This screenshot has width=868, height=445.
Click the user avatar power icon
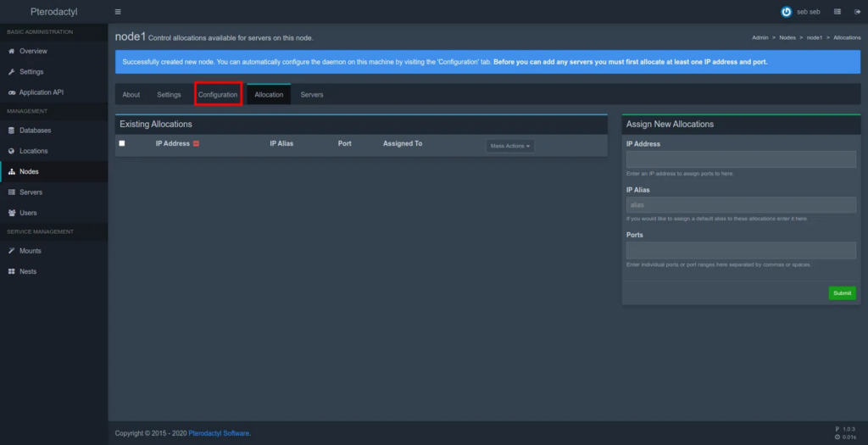(786, 12)
